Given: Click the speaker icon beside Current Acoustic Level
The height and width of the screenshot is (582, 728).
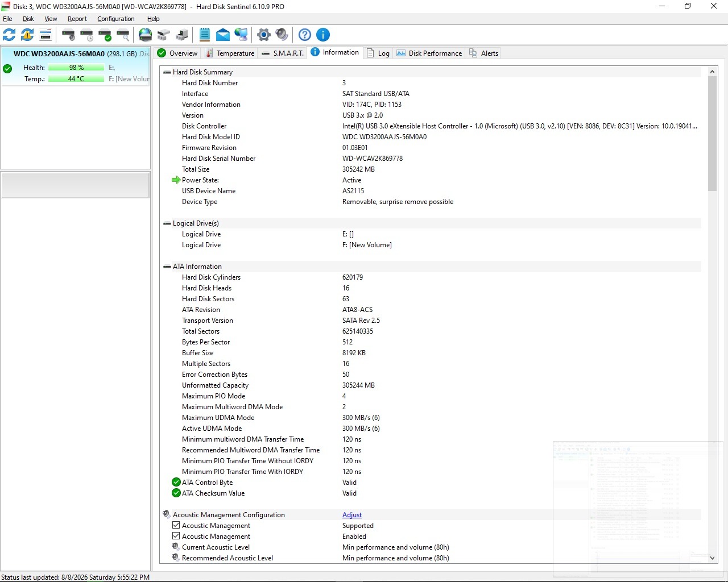Looking at the screenshot, I should (x=176, y=547).
